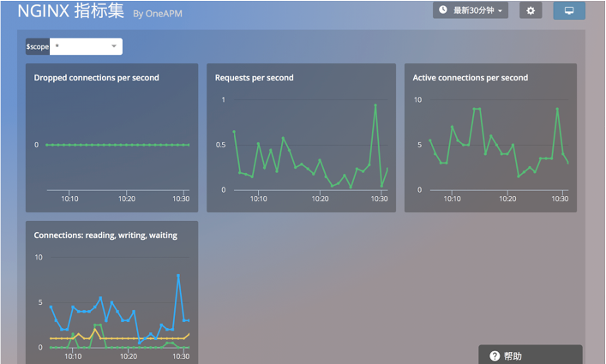Select Connections: reading, writing, waiting title
Image resolution: width=606 pixels, height=364 pixels.
tap(105, 235)
